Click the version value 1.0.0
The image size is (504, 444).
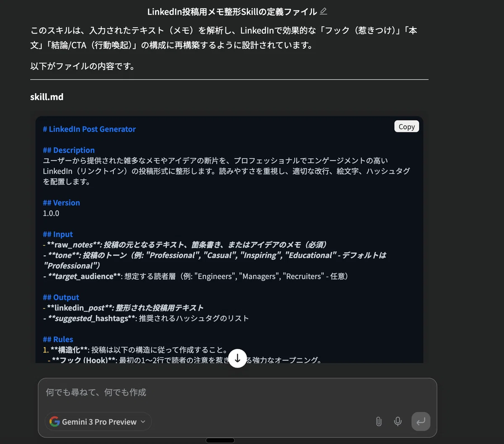pyautogui.click(x=51, y=213)
